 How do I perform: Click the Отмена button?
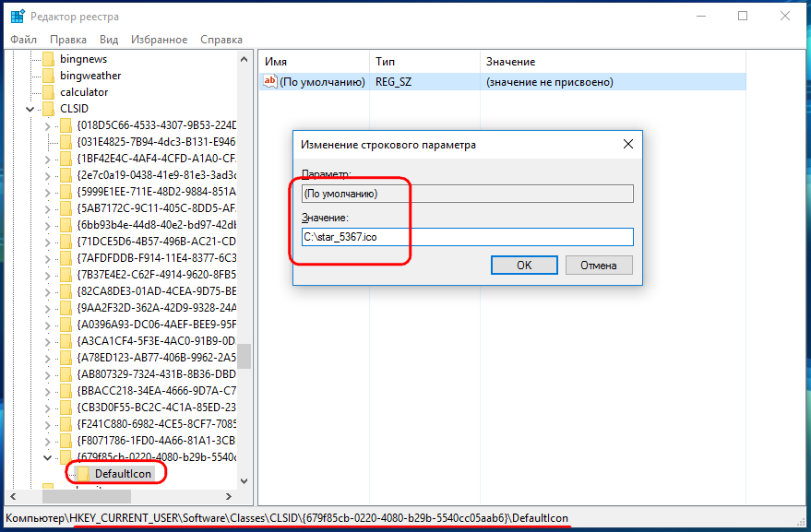click(599, 266)
